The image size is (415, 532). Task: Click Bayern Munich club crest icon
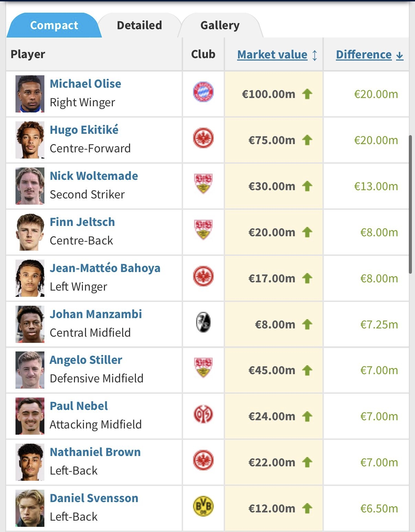coord(203,92)
